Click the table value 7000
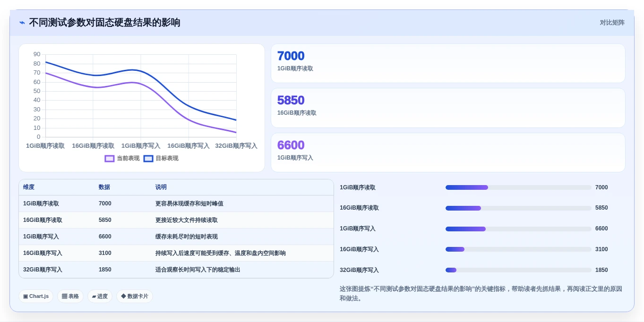The height and width of the screenshot is (322, 644). [105, 204]
